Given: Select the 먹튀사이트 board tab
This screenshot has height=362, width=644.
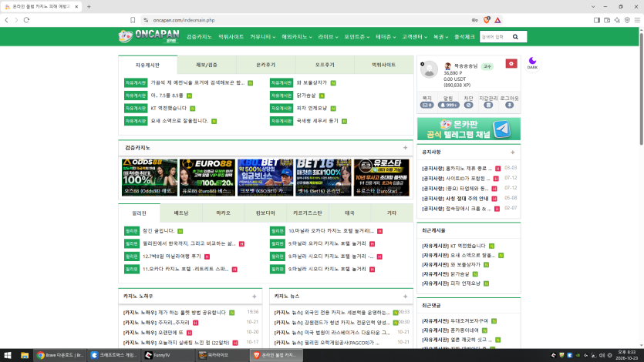Looking at the screenshot, I should pyautogui.click(x=383, y=65).
